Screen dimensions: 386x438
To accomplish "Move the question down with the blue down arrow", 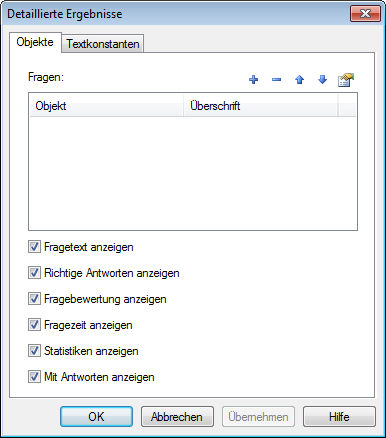I will [x=322, y=80].
